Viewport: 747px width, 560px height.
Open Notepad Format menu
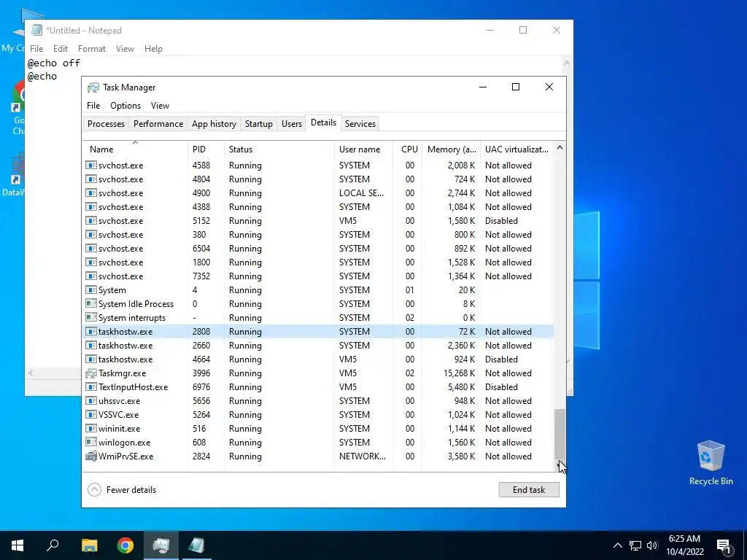(x=91, y=49)
